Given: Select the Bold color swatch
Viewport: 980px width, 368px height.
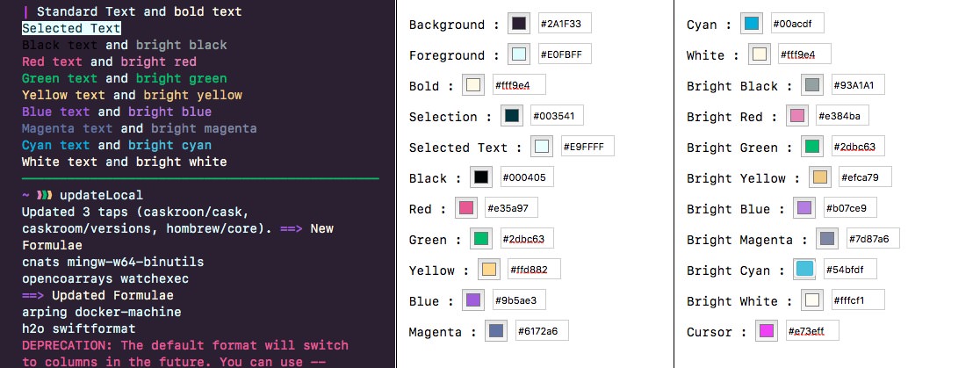Looking at the screenshot, I should point(473,85).
